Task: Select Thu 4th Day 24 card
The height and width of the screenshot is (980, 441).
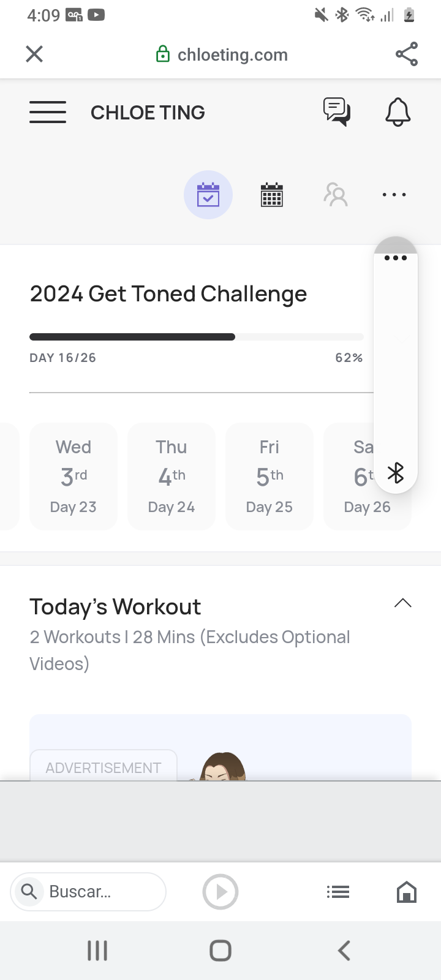Action: [x=171, y=476]
